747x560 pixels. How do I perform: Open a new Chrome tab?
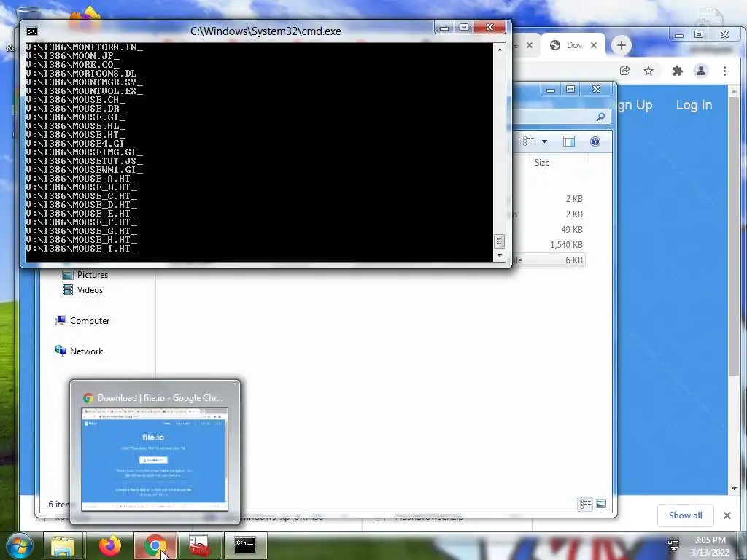621,45
